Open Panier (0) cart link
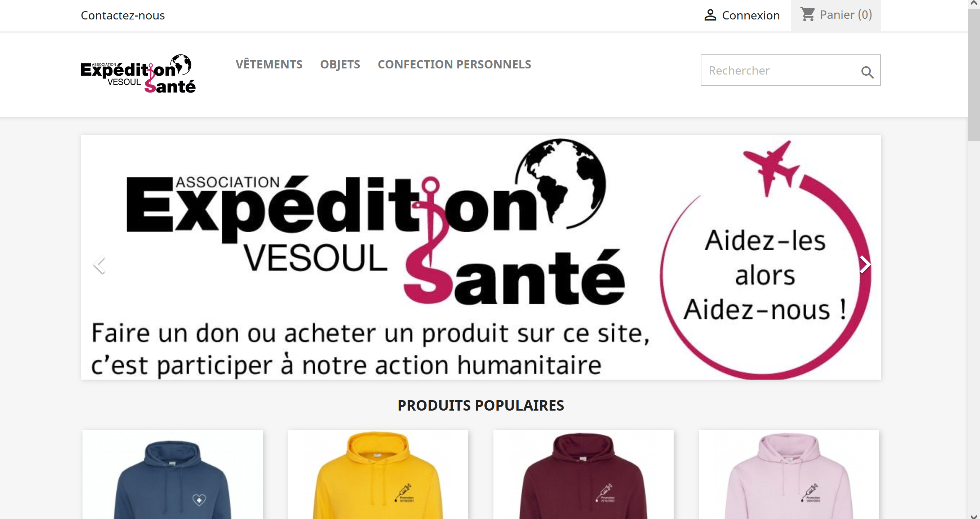Viewport: 980px width, 519px height. tap(845, 14)
